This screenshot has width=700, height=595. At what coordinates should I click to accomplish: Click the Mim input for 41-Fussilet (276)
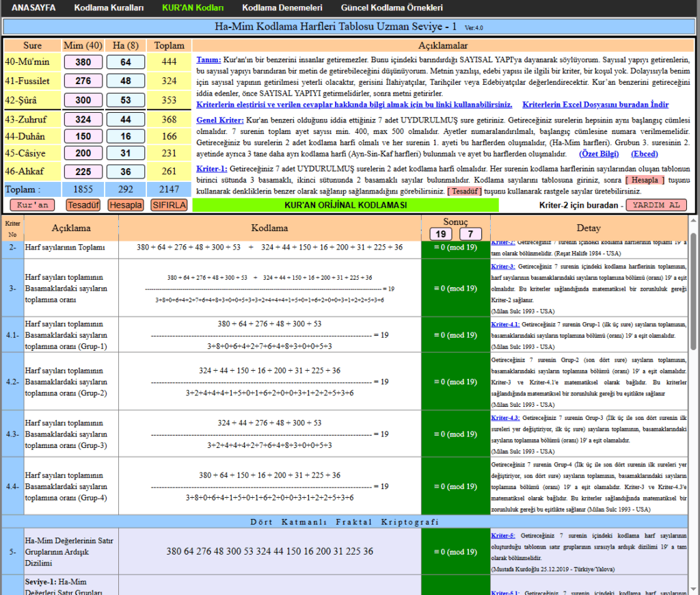(x=83, y=81)
